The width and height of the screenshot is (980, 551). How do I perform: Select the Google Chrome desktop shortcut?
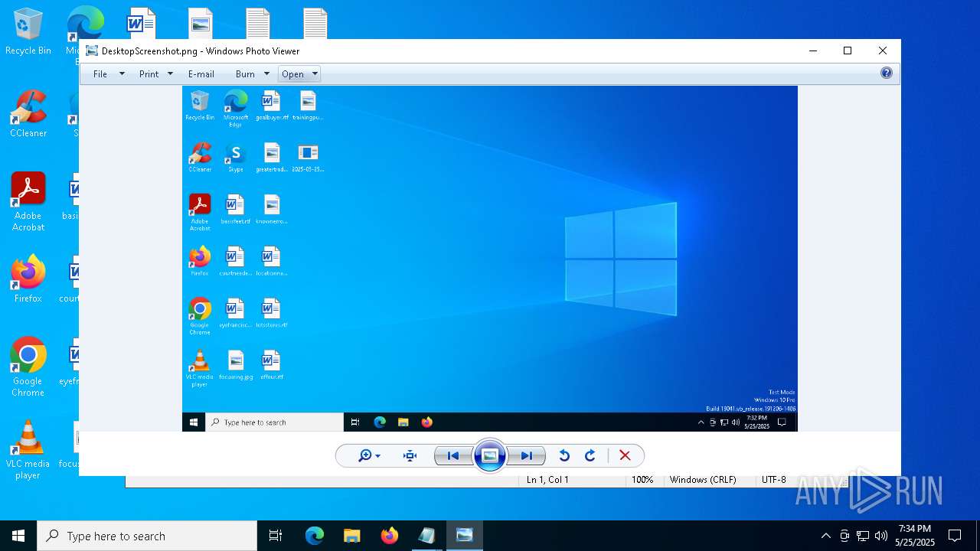point(28,367)
